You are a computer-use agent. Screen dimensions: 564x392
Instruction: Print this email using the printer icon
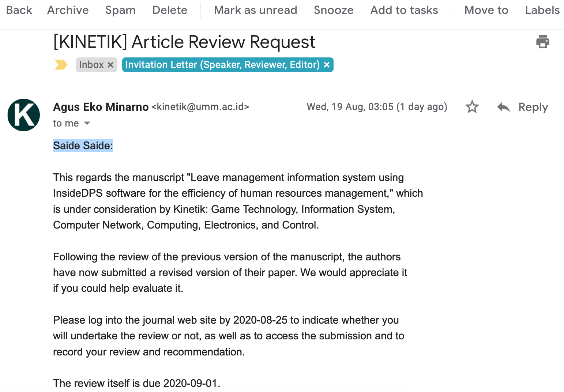coord(542,42)
